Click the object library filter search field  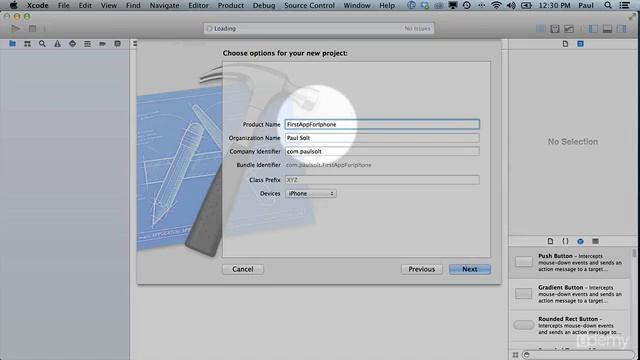(578, 355)
